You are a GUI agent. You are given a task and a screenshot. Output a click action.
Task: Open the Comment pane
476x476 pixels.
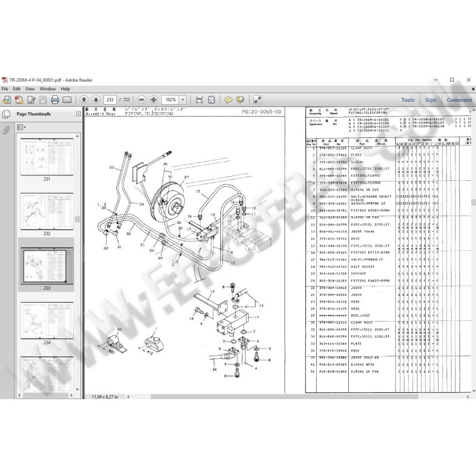coord(459,100)
